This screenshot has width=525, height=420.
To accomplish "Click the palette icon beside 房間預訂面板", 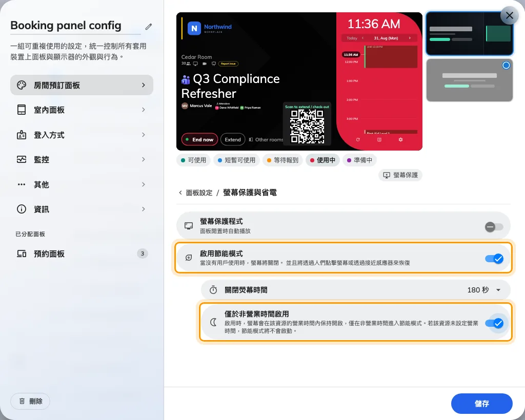I will tap(22, 85).
